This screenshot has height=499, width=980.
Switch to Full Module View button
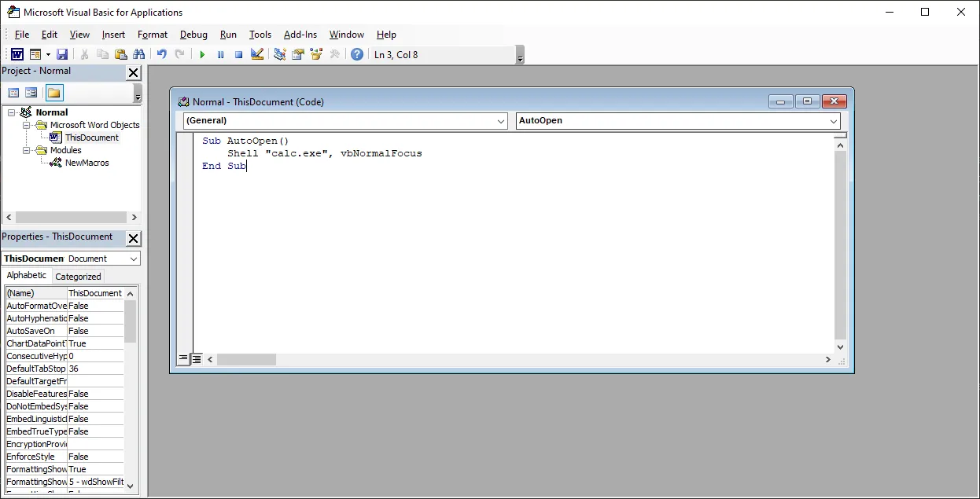[x=197, y=359]
